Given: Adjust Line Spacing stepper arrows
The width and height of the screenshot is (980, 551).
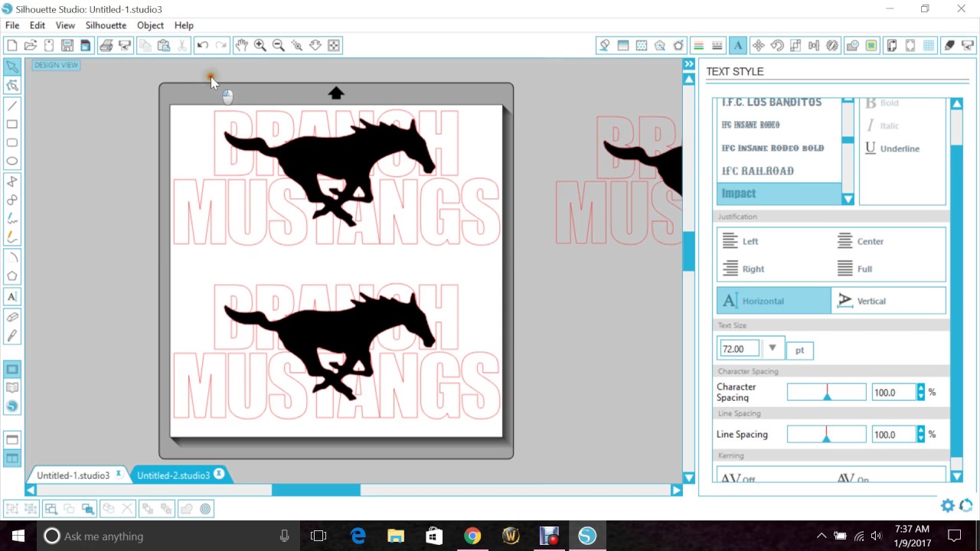Looking at the screenshot, I should 921,434.
